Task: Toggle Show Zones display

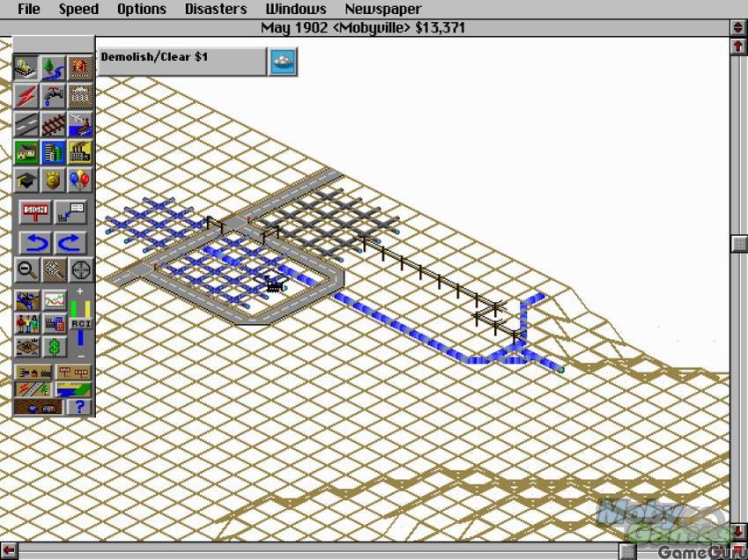Action: point(73,390)
